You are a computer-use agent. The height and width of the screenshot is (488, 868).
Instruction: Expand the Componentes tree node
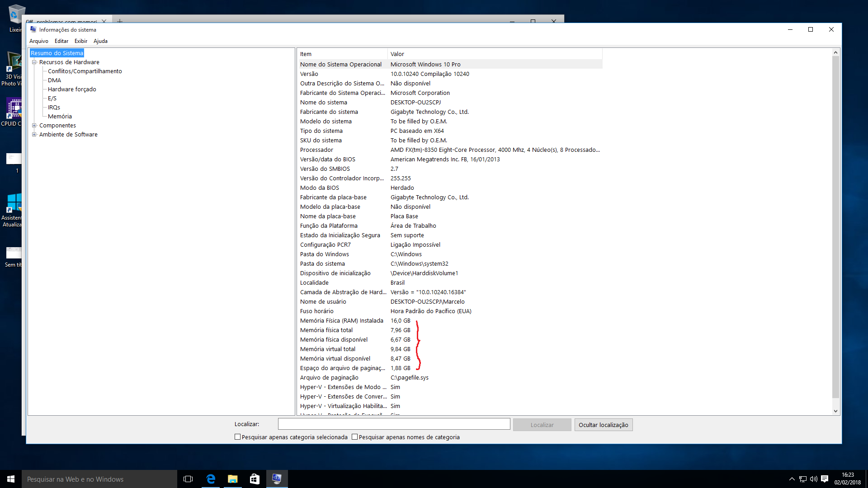pos(34,126)
